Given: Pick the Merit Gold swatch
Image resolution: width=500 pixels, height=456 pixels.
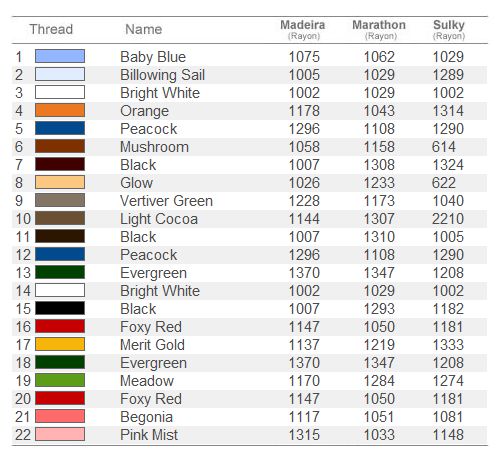Looking at the screenshot, I should [x=60, y=344].
